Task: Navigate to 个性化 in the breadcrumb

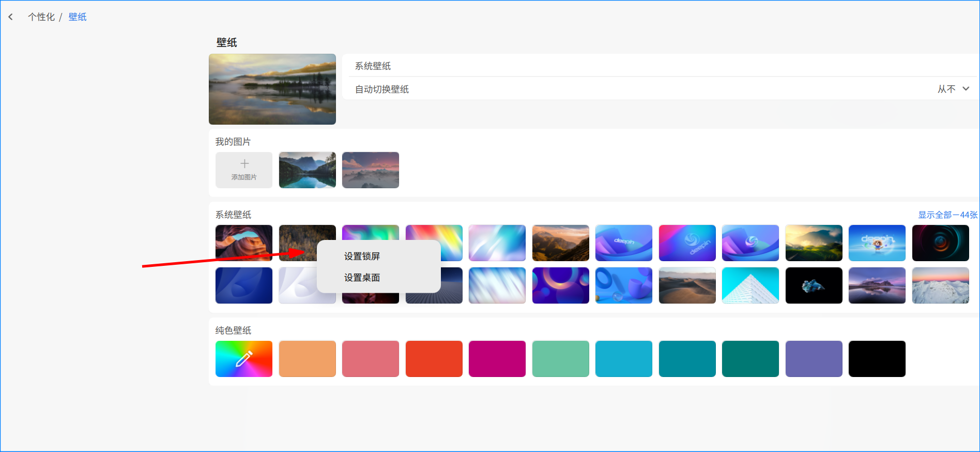Action: point(41,17)
